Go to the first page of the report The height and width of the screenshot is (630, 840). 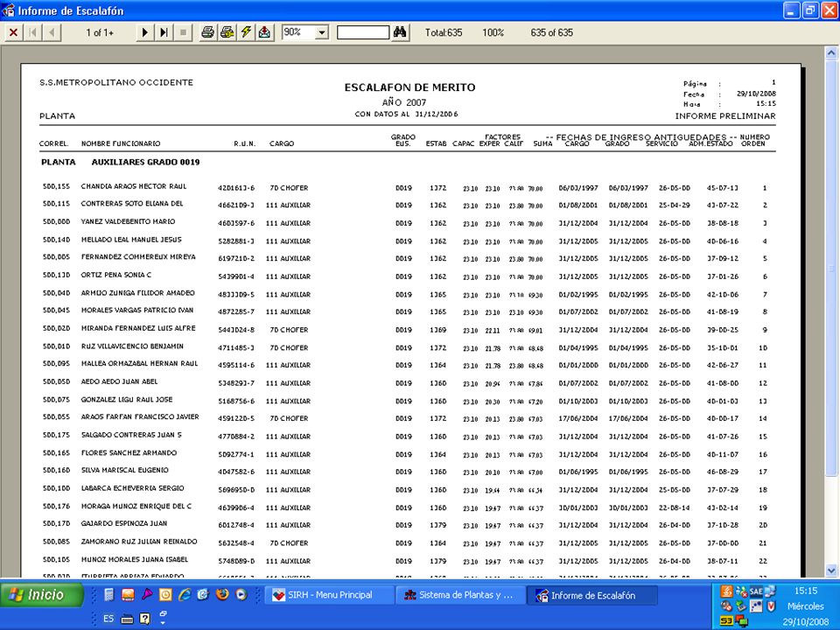click(x=32, y=32)
